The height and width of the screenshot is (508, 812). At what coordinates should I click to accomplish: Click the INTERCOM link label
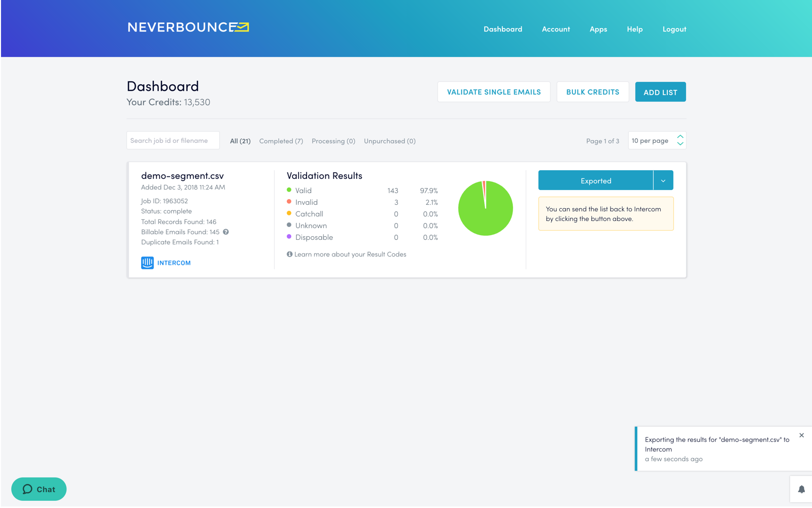[174, 263]
